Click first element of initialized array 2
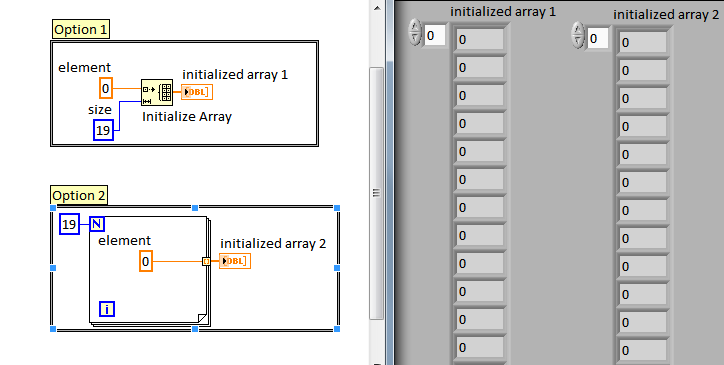Viewport: 724px width, 365px height. pos(643,43)
